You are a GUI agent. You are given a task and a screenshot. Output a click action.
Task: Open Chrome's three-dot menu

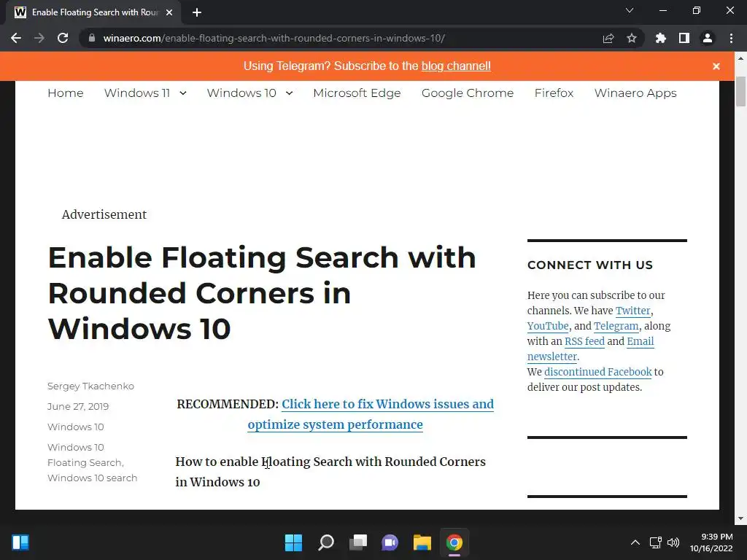coord(731,38)
